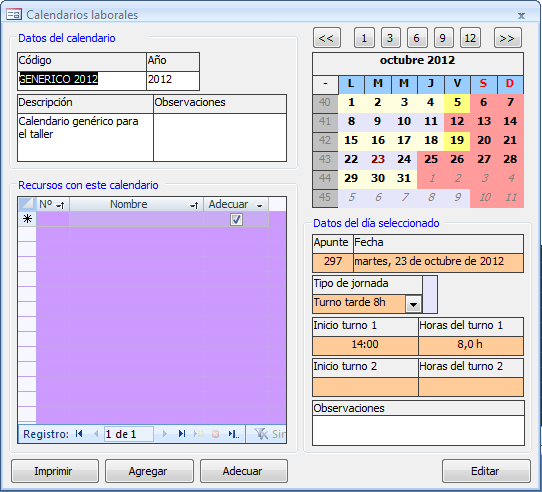The image size is (542, 492).
Task: Go to next record in navigator
Action: coord(165,434)
